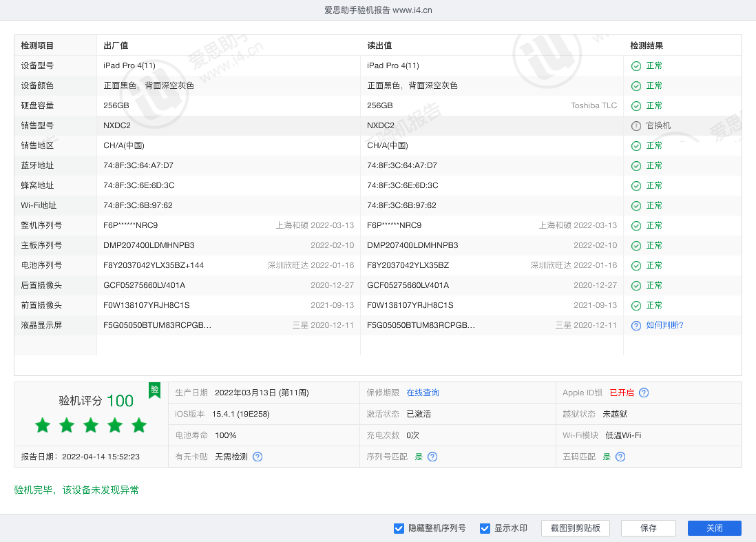
Task: Click the green check icon in 后置摄像头 row
Action: pos(636,286)
